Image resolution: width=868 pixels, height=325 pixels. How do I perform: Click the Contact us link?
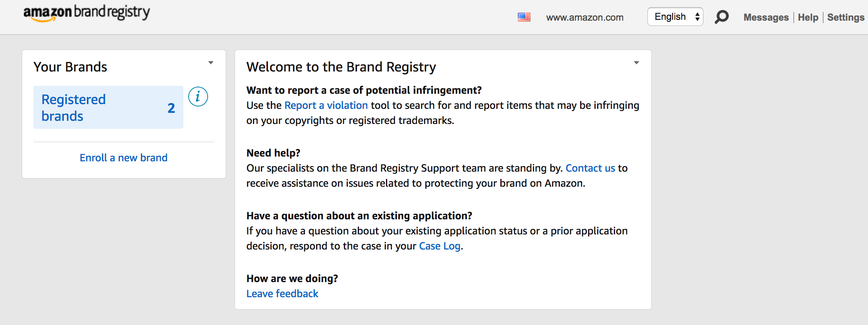(x=590, y=168)
